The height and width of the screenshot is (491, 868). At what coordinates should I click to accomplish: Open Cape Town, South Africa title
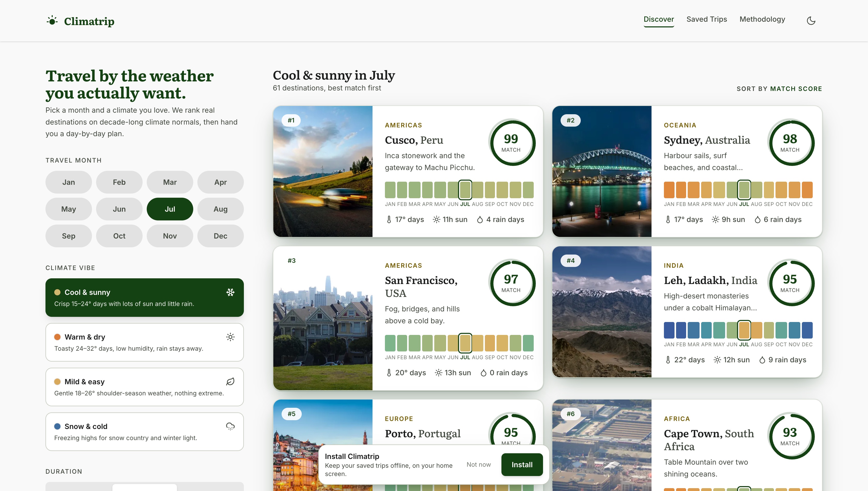click(x=709, y=440)
